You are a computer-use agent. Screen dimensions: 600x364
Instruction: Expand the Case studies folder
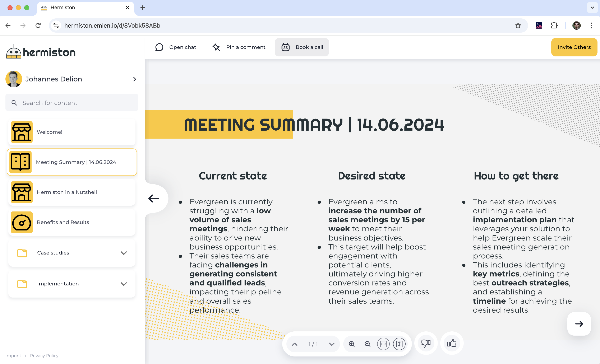[x=124, y=253]
